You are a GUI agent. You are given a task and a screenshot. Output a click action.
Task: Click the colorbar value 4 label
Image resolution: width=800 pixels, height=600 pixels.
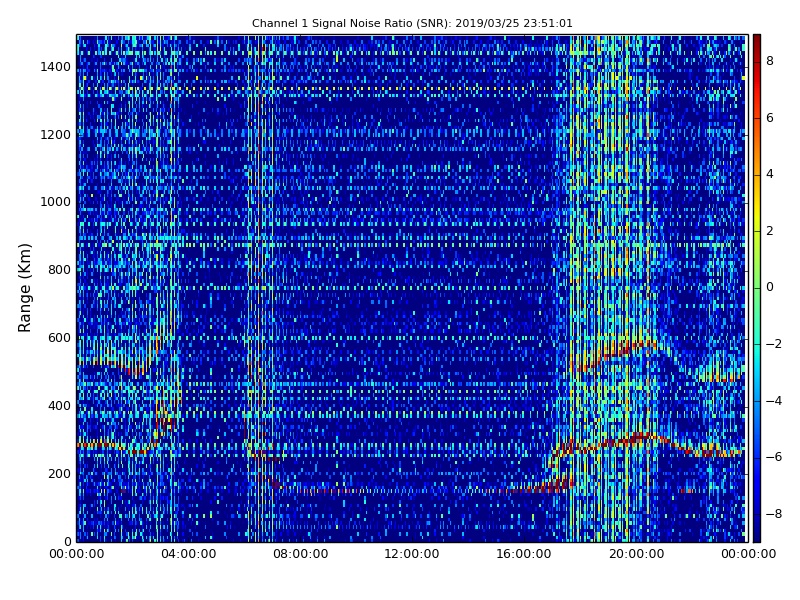(770, 174)
